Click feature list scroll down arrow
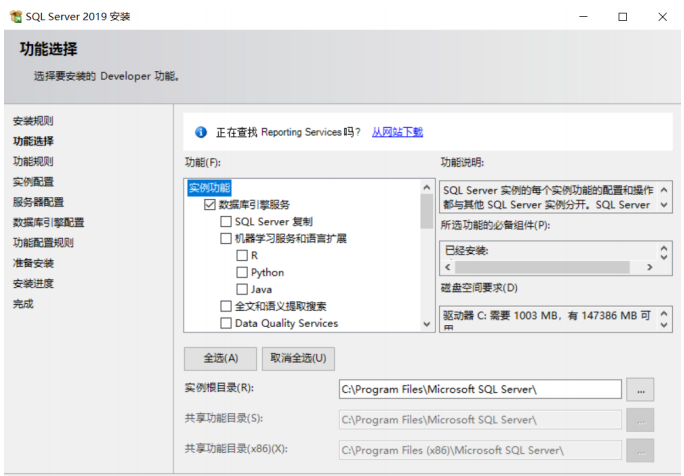 tap(427, 324)
